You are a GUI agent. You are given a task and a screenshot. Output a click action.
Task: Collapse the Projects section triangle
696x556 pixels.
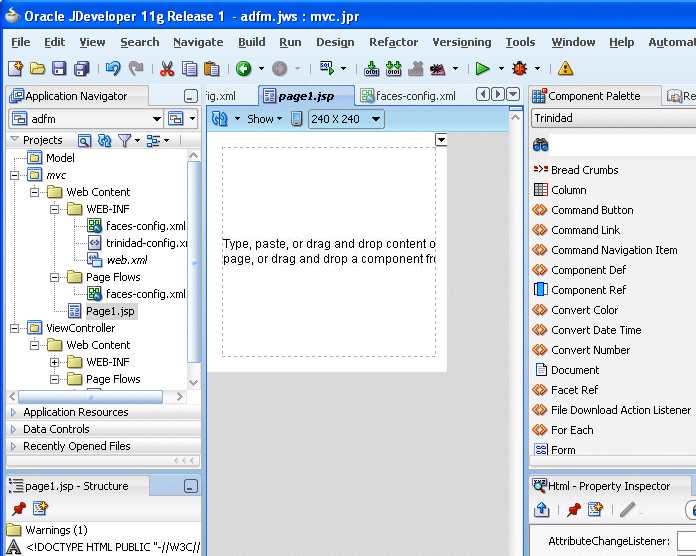click(14, 139)
